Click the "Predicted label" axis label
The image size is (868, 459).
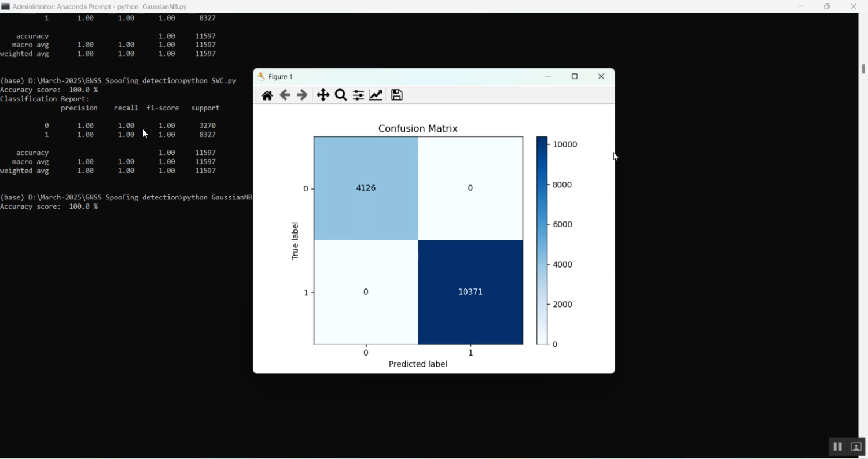tap(418, 364)
